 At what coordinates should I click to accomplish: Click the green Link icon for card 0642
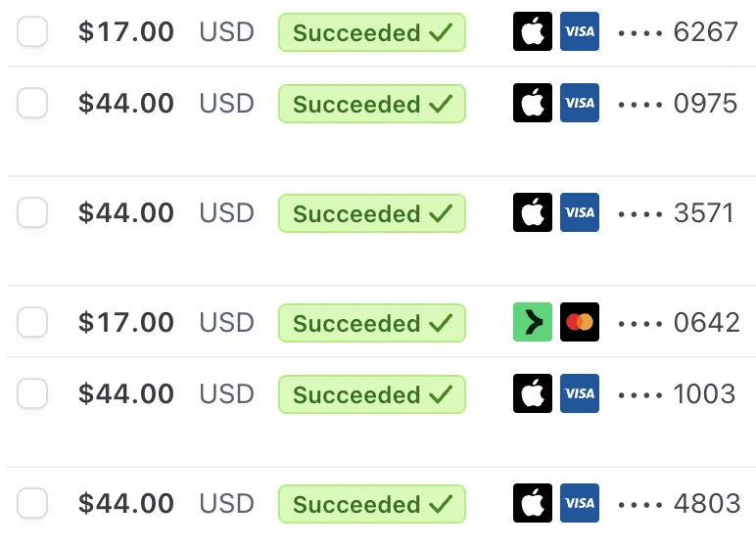click(533, 322)
